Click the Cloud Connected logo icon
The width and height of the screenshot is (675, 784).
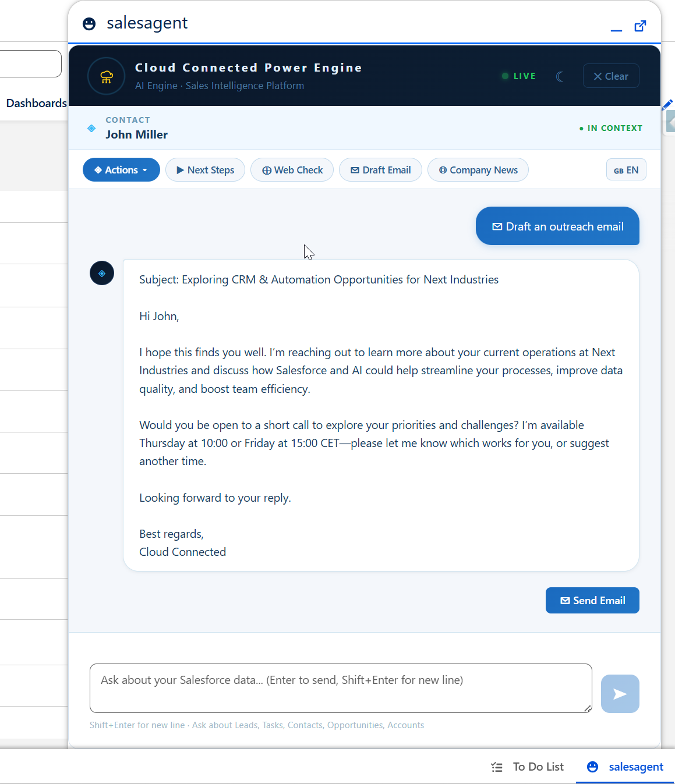(x=106, y=76)
